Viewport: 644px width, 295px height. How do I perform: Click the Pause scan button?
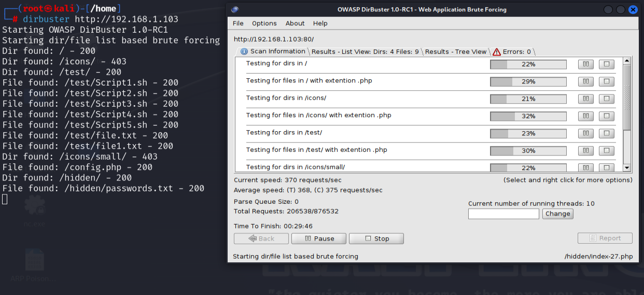[319, 238]
